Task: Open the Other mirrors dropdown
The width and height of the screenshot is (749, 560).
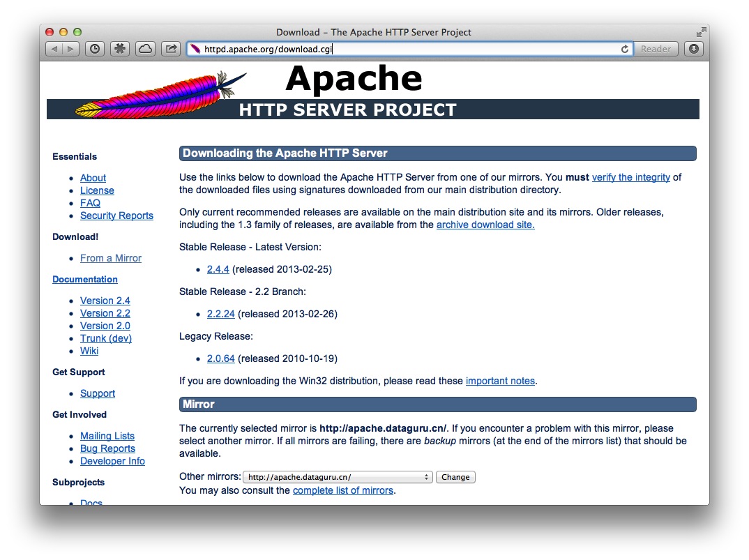Action: click(x=338, y=477)
